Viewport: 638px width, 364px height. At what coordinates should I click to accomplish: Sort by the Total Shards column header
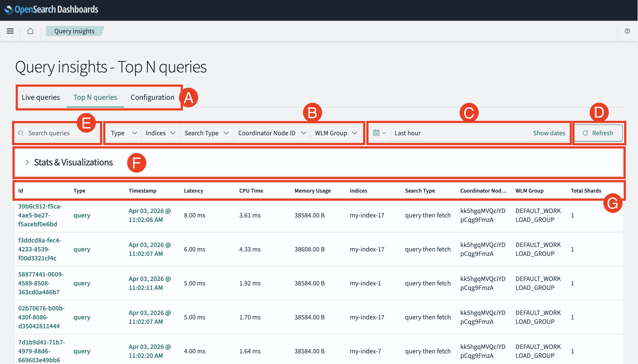coord(586,191)
